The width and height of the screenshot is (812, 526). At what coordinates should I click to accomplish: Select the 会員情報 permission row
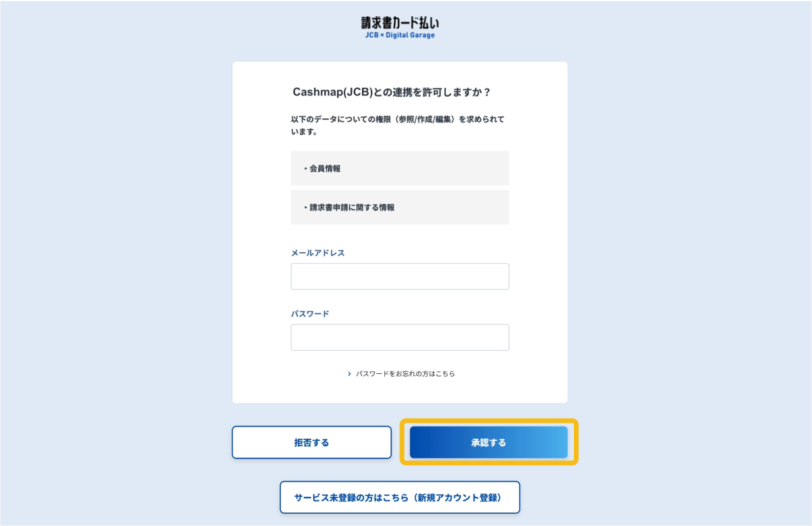click(399, 168)
